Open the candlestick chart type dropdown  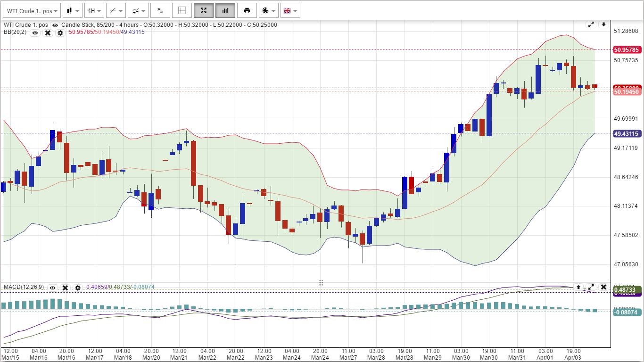pyautogui.click(x=72, y=10)
